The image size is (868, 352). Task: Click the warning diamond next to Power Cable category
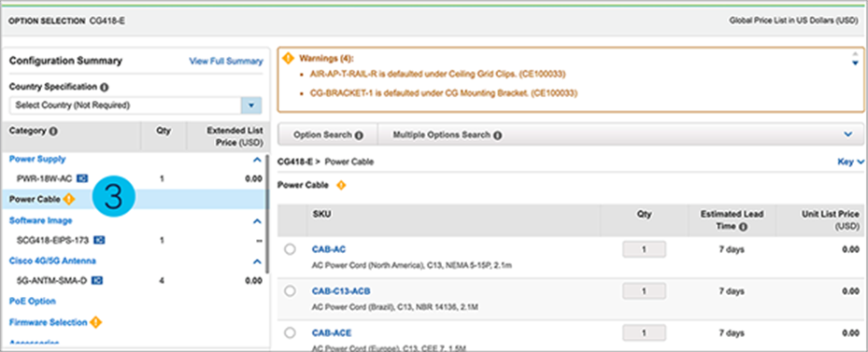68,199
